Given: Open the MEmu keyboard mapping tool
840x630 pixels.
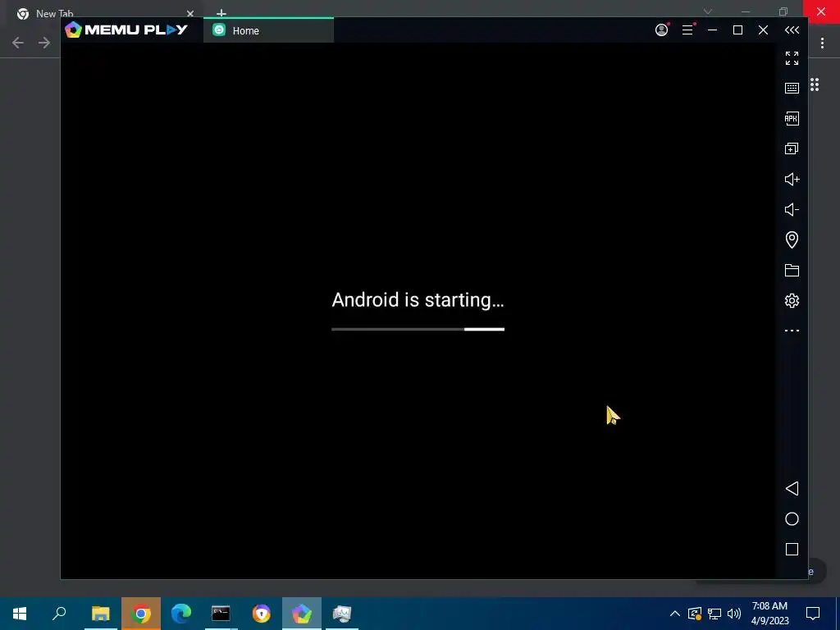Looking at the screenshot, I should pyautogui.click(x=792, y=88).
